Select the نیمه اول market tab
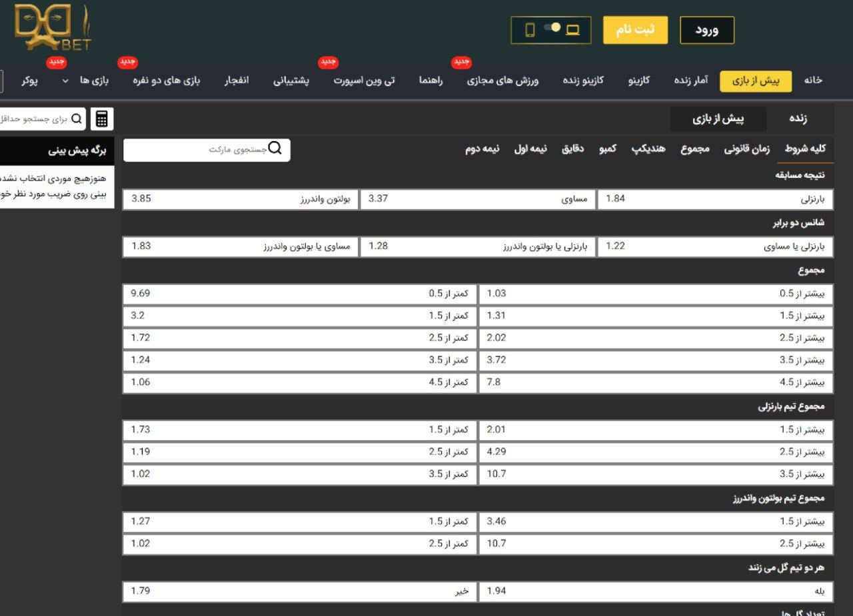The height and width of the screenshot is (616, 853). pyautogui.click(x=530, y=149)
